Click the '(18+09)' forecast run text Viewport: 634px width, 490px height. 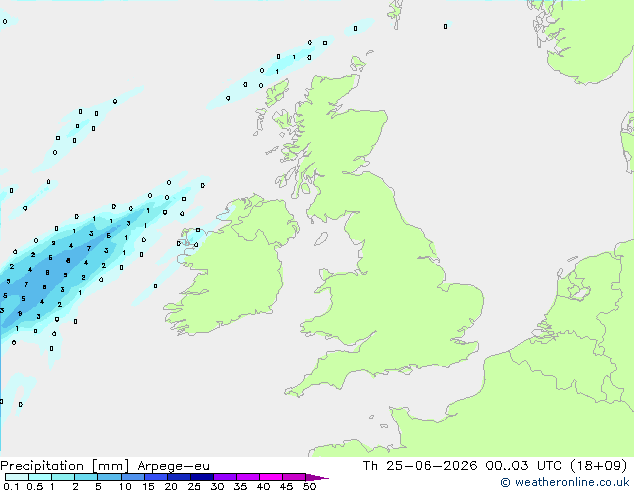(x=599, y=466)
